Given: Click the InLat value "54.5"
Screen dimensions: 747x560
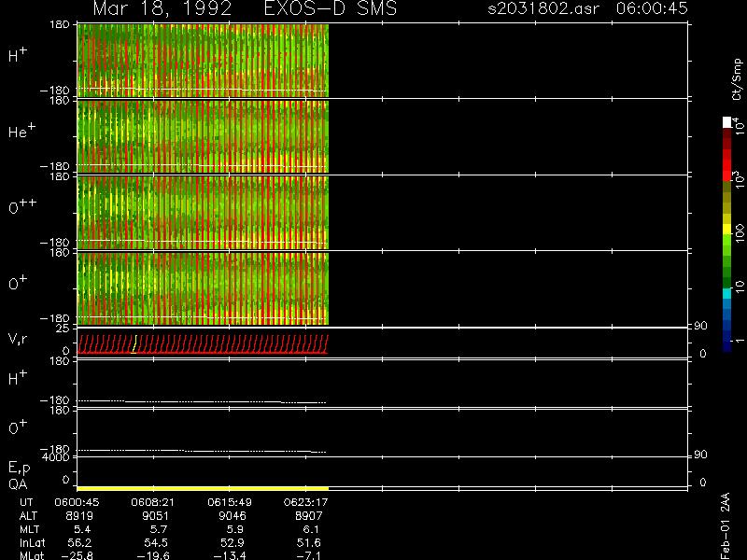Looking at the screenshot, I should coord(156,542).
